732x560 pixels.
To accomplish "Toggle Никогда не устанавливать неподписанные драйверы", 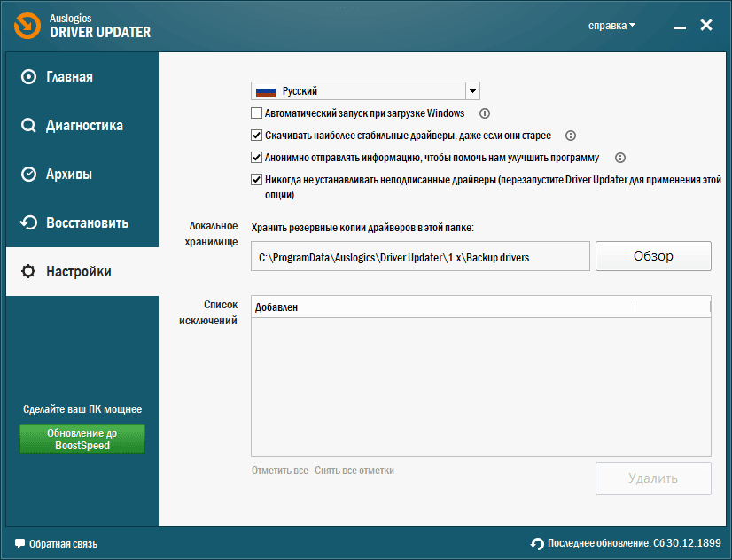I will tap(257, 180).
